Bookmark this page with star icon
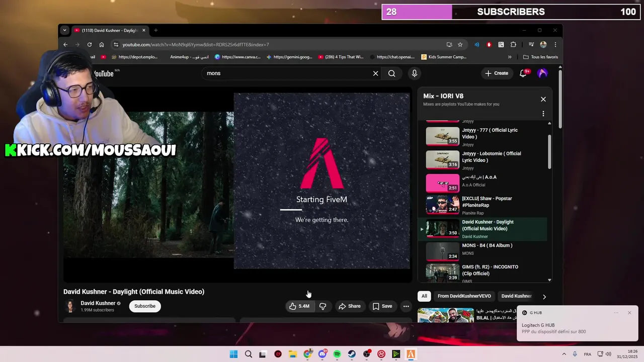The width and height of the screenshot is (644, 362). [460, 44]
